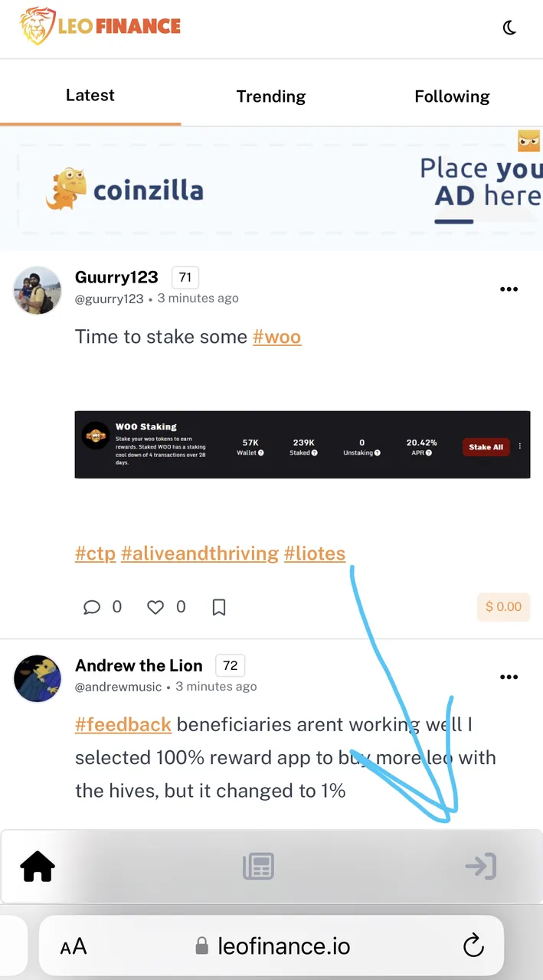This screenshot has width=543, height=980.
Task: Switch to the Trending tab
Action: click(x=271, y=96)
